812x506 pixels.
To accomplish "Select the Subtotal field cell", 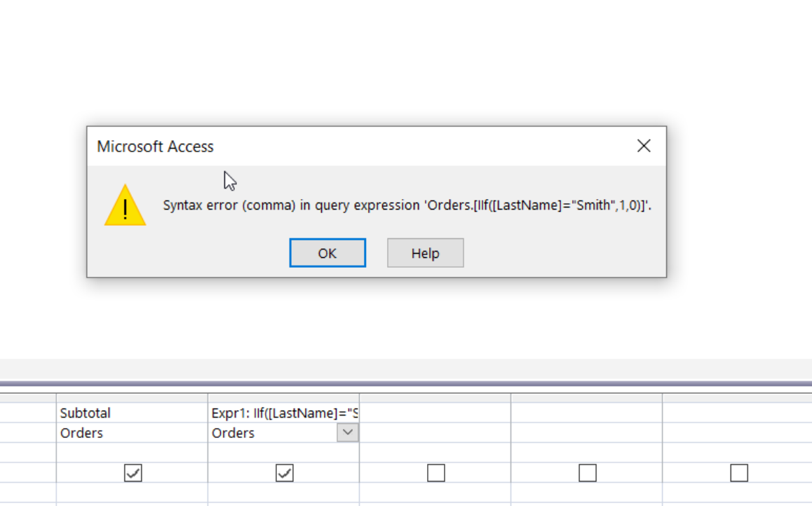I will [x=132, y=413].
